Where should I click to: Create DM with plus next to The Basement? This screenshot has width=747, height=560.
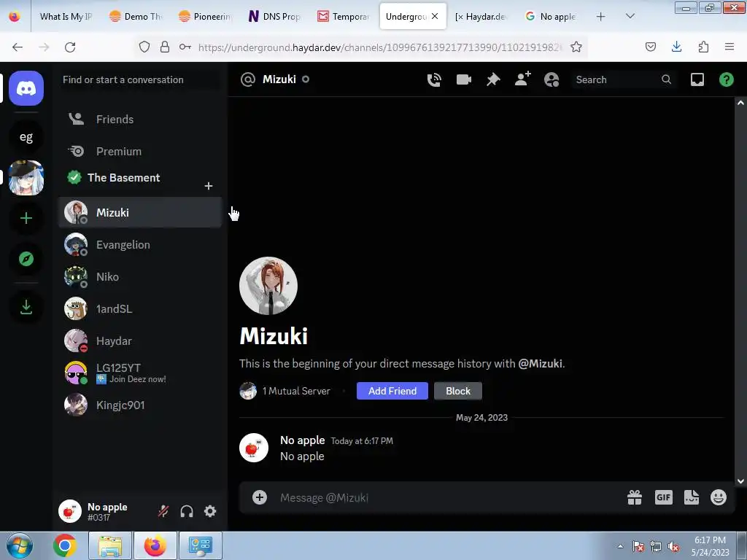(208, 186)
